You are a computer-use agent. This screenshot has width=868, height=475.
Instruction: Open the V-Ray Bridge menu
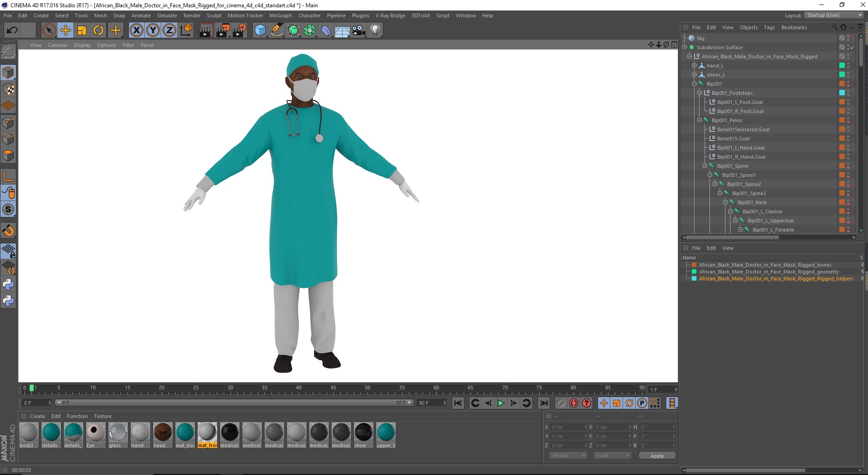point(390,15)
